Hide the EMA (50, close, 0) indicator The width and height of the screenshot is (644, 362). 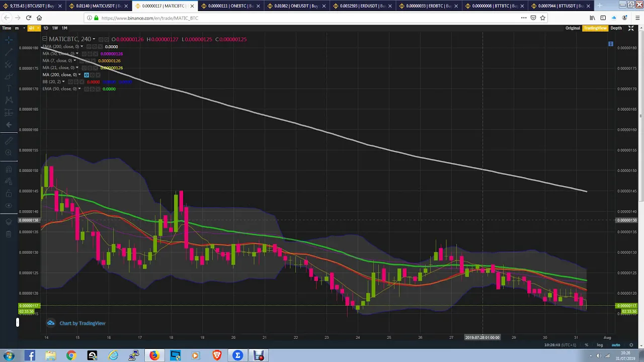86,89
